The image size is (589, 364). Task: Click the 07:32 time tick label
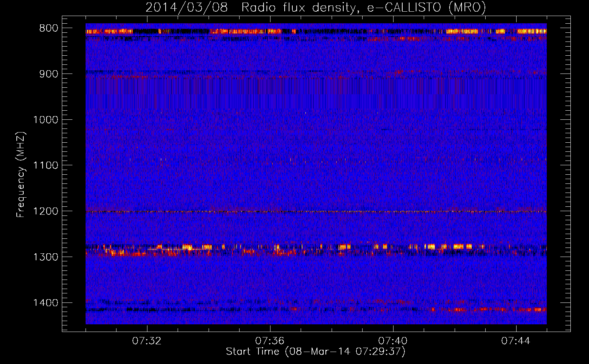(x=147, y=341)
